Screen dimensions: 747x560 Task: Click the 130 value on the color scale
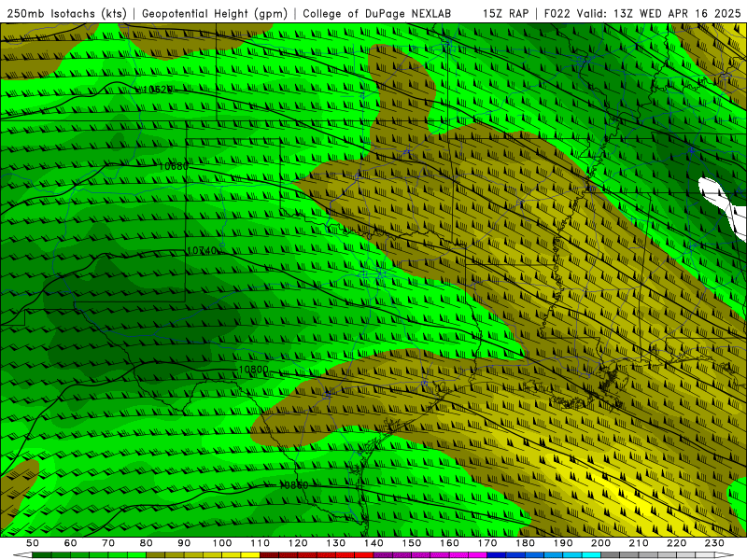336,543
